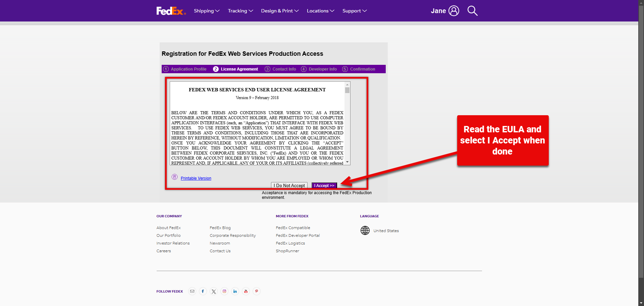Click the EULA agreement title text
The height and width of the screenshot is (306, 644).
(257, 90)
